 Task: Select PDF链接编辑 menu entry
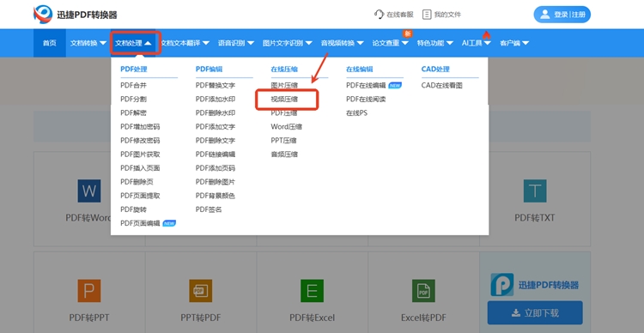(216, 154)
